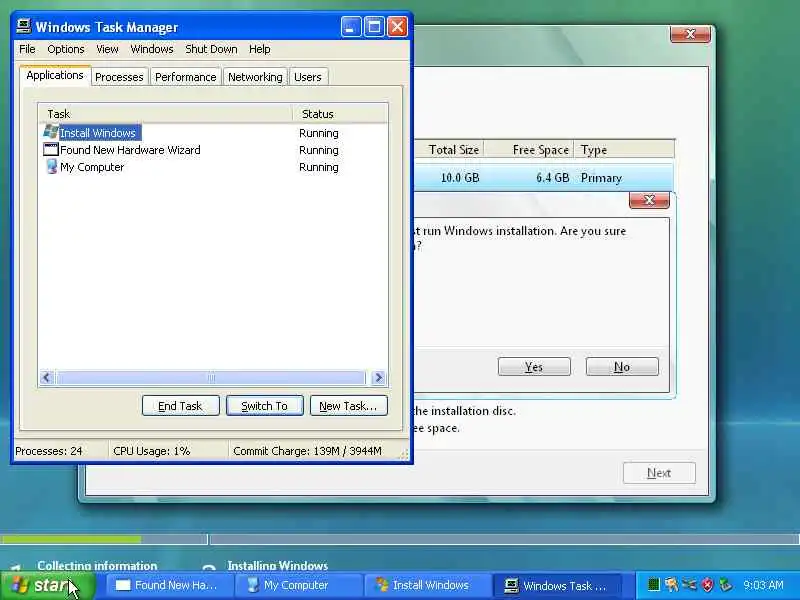Close the Windows Task Manager window
Viewport: 800px width, 600px height.
pos(397,27)
